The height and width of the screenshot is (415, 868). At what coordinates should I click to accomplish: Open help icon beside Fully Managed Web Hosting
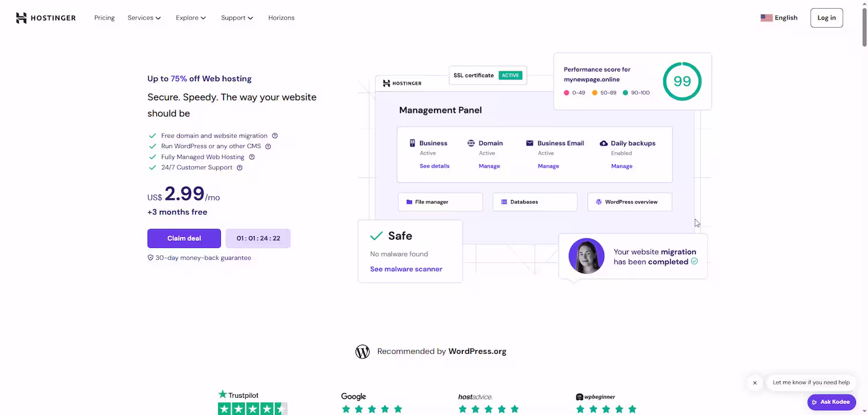252,157
